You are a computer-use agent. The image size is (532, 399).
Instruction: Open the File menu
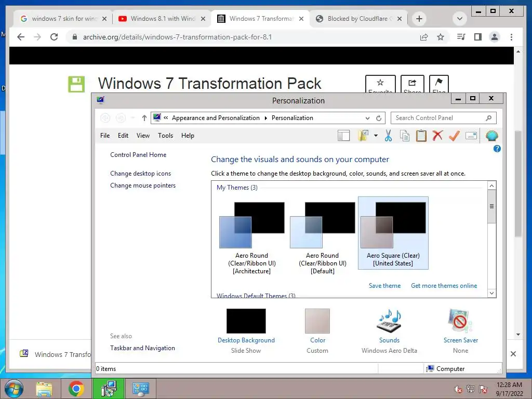pyautogui.click(x=105, y=136)
